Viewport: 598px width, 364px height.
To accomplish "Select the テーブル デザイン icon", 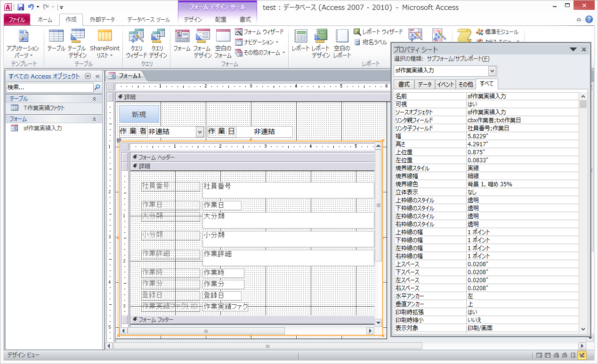I will click(78, 41).
